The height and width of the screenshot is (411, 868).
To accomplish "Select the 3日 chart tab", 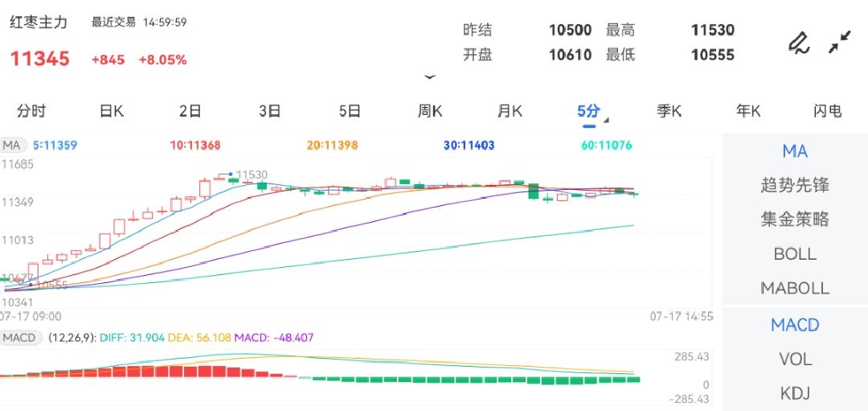I will pos(270,111).
